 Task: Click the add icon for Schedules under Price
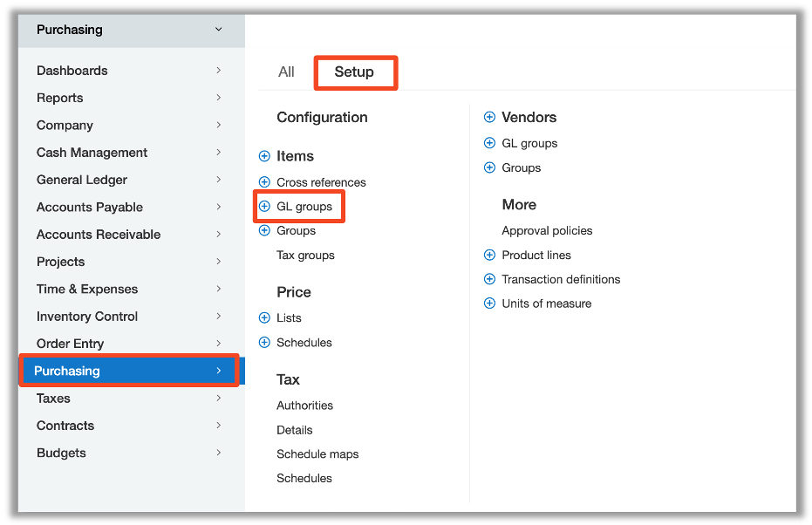point(263,342)
